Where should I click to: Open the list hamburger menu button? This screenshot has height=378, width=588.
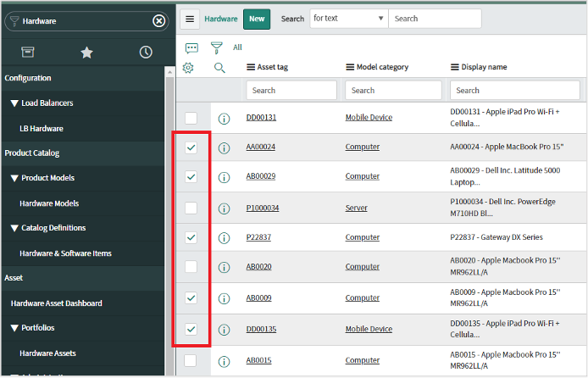point(190,19)
